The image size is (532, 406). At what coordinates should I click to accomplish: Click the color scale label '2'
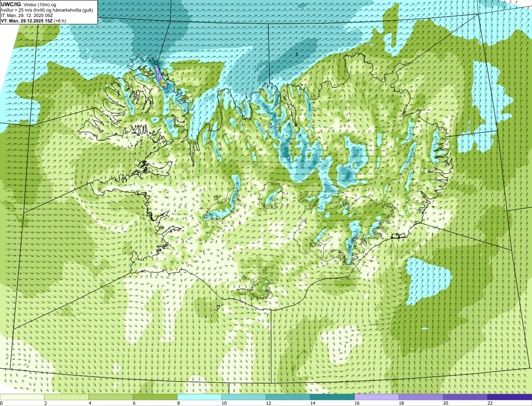45,403
